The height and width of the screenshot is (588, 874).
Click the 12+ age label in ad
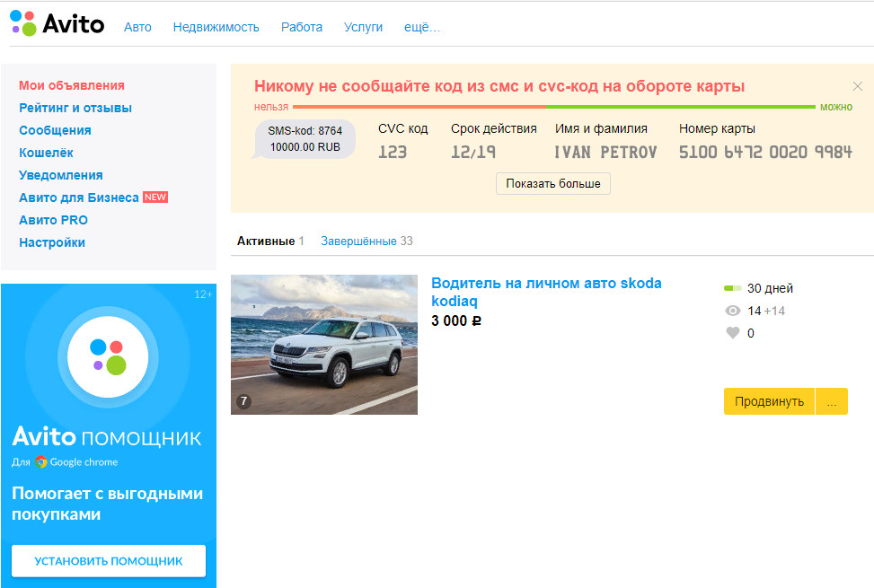(203, 294)
